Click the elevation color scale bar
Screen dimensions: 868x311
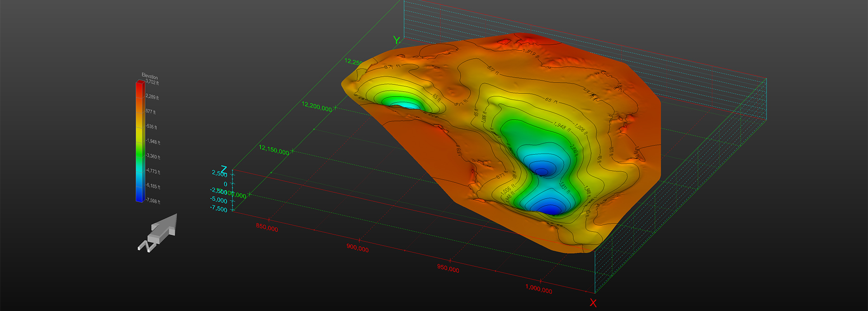pos(140,141)
